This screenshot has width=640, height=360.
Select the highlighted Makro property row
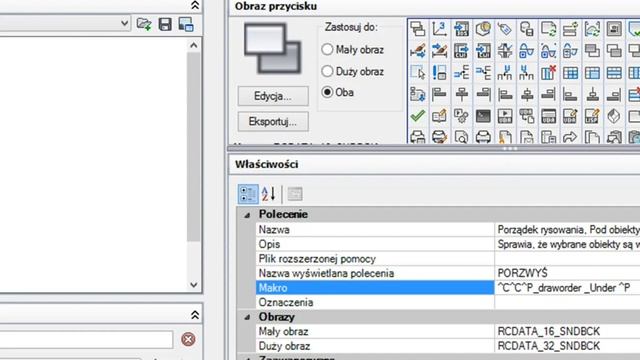[448, 288]
